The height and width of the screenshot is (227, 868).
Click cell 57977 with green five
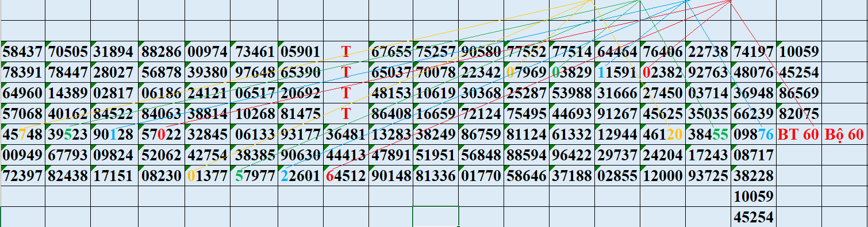[x=255, y=175]
